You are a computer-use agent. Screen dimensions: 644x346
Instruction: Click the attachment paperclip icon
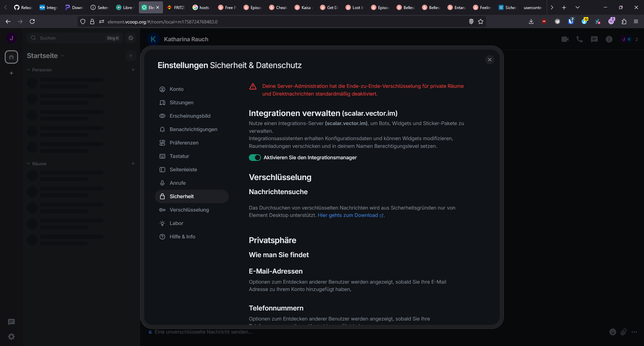pos(623,332)
